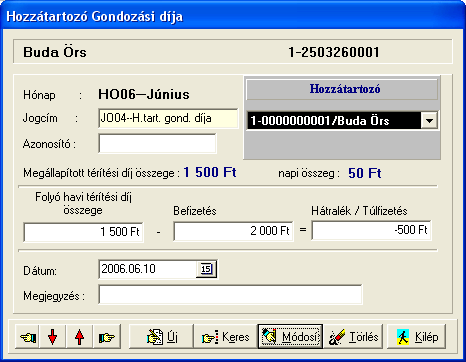The width and height of the screenshot is (466, 362).
Task: Click the month text HO06—Június
Action: coord(144,95)
